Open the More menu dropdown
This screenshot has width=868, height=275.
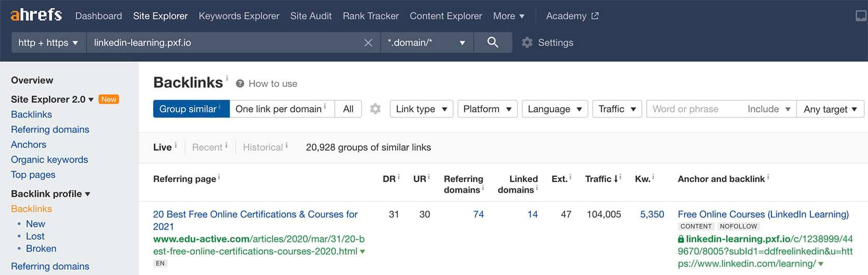508,16
